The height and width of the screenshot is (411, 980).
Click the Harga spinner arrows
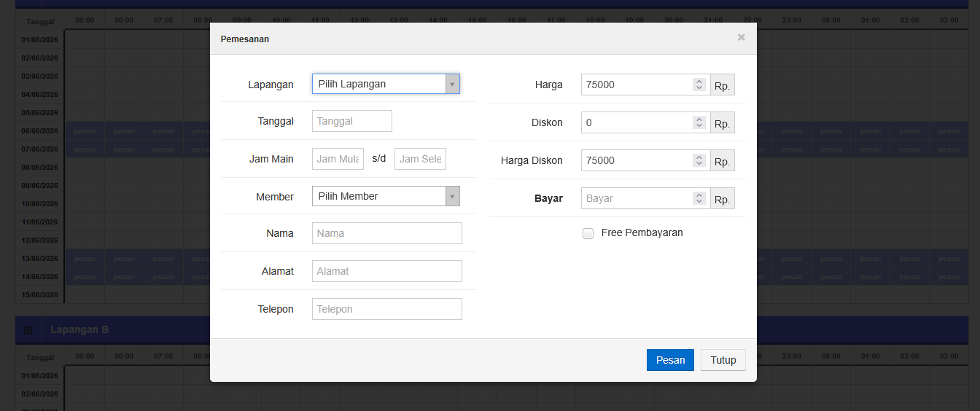(699, 85)
